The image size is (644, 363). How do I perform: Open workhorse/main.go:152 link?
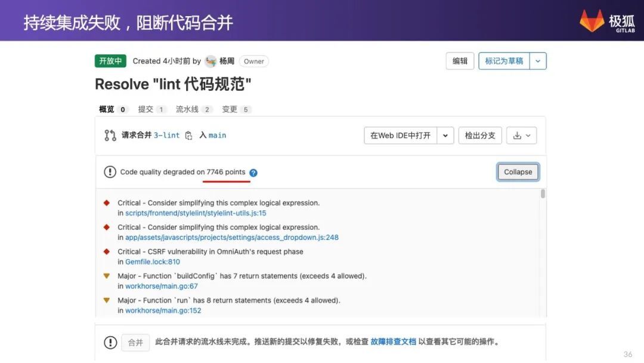163,310
